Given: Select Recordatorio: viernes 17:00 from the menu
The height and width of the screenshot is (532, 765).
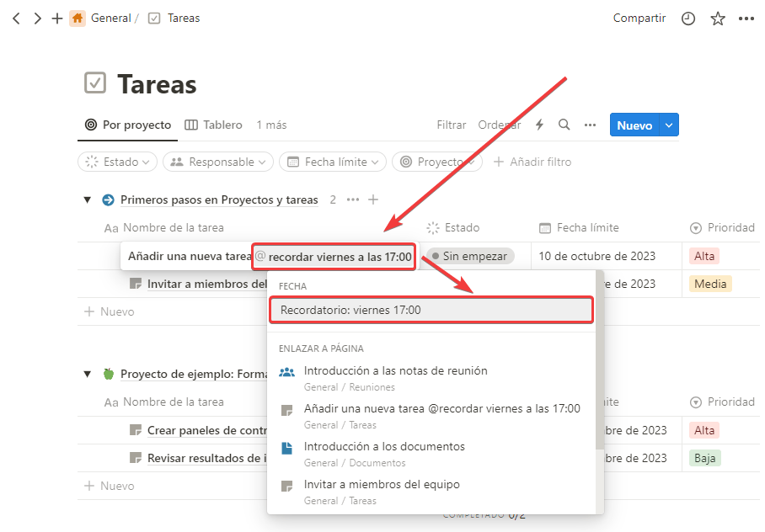Looking at the screenshot, I should [x=431, y=310].
